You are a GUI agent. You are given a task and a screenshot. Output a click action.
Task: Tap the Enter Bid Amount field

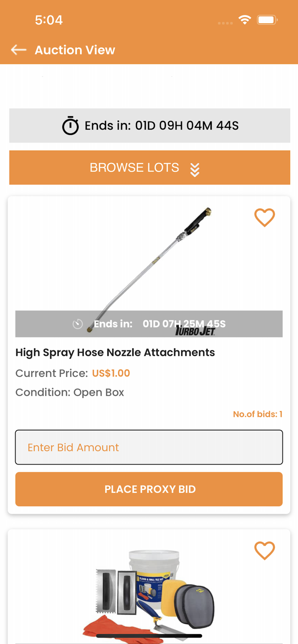[x=149, y=447]
